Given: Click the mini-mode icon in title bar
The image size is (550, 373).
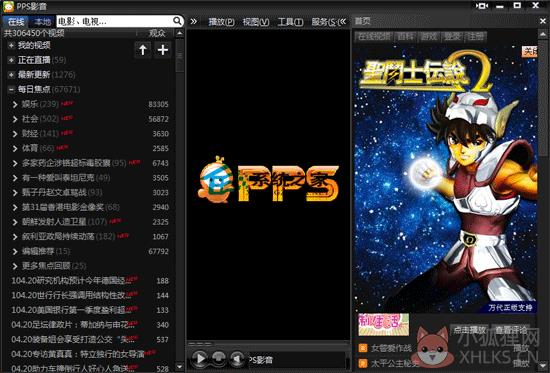Looking at the screenshot, I should click(482, 6).
